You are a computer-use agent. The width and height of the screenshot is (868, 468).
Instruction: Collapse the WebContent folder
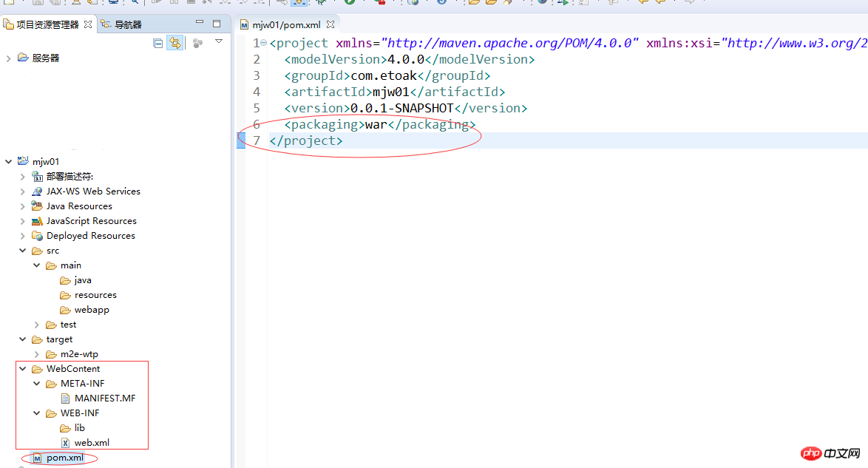23,369
